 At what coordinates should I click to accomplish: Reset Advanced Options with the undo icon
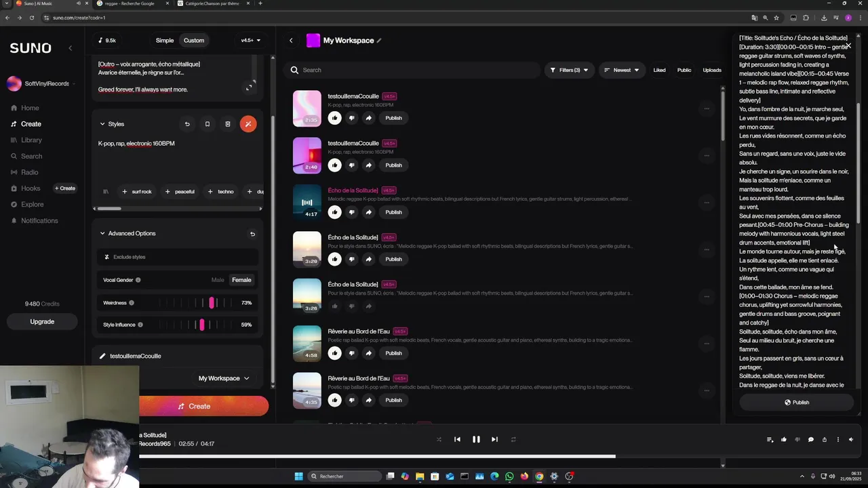[x=252, y=234]
